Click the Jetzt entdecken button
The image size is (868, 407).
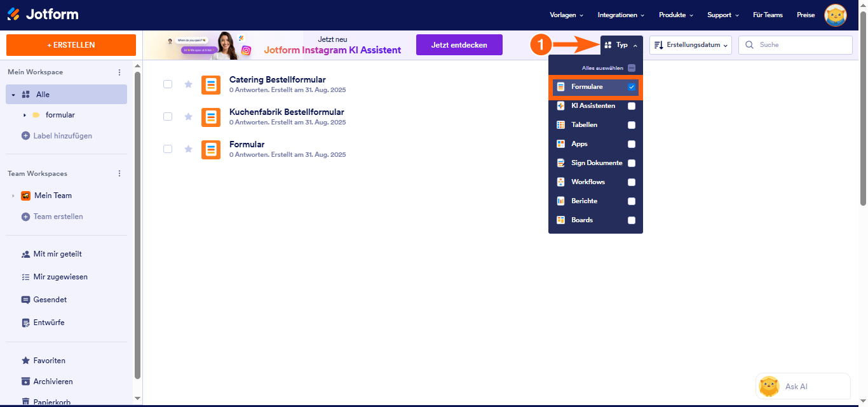coord(459,45)
